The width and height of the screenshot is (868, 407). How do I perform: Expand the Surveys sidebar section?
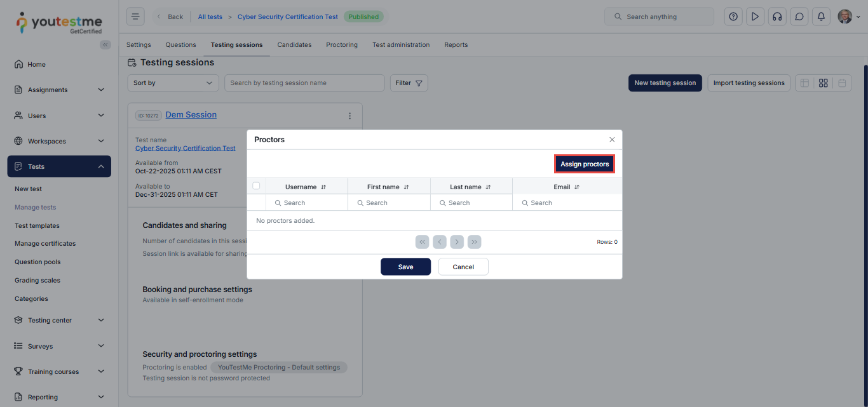point(59,346)
